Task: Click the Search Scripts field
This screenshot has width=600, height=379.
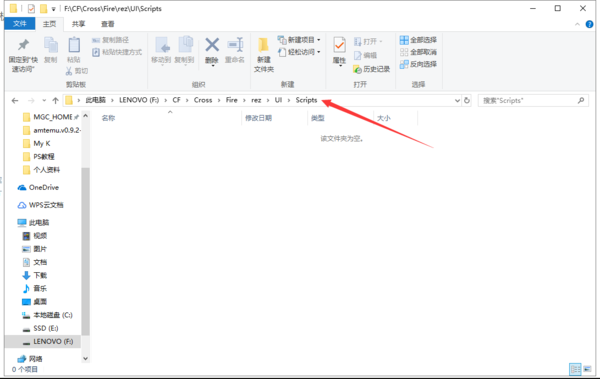Action: click(x=533, y=100)
